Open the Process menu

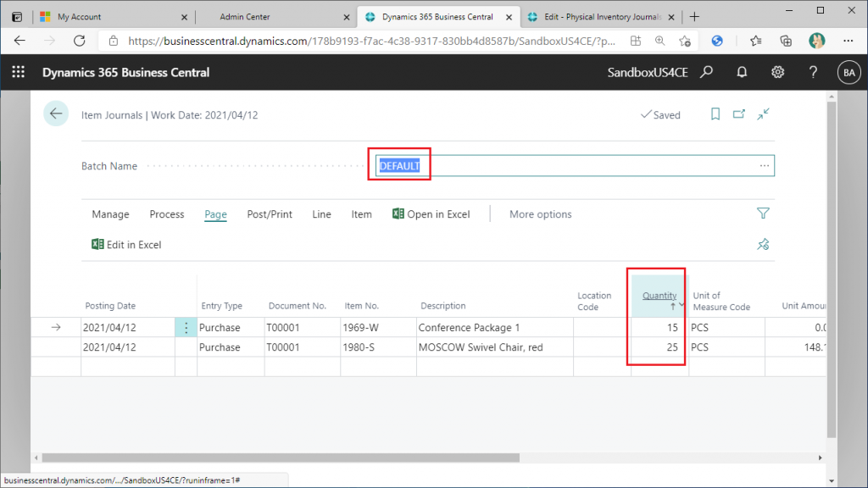coord(167,214)
